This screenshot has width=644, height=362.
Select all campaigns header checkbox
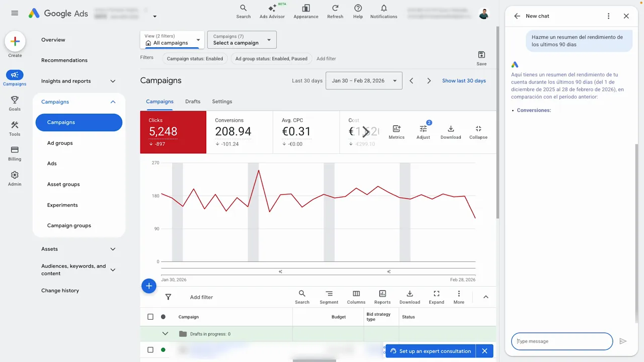coord(150,317)
